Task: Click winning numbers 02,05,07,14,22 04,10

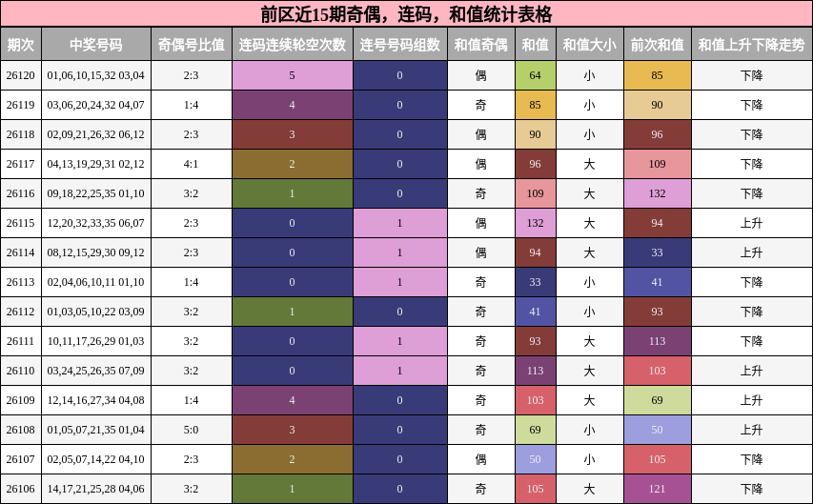Action: (96, 459)
